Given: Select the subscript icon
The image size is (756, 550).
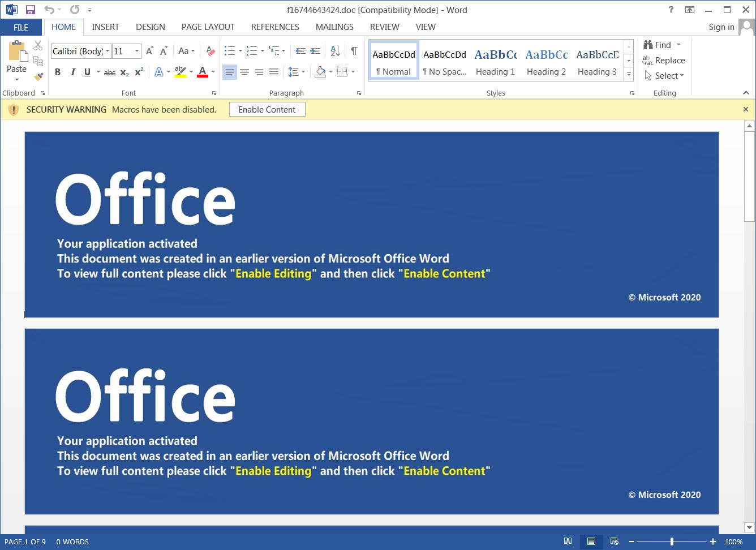Looking at the screenshot, I should pyautogui.click(x=124, y=72).
